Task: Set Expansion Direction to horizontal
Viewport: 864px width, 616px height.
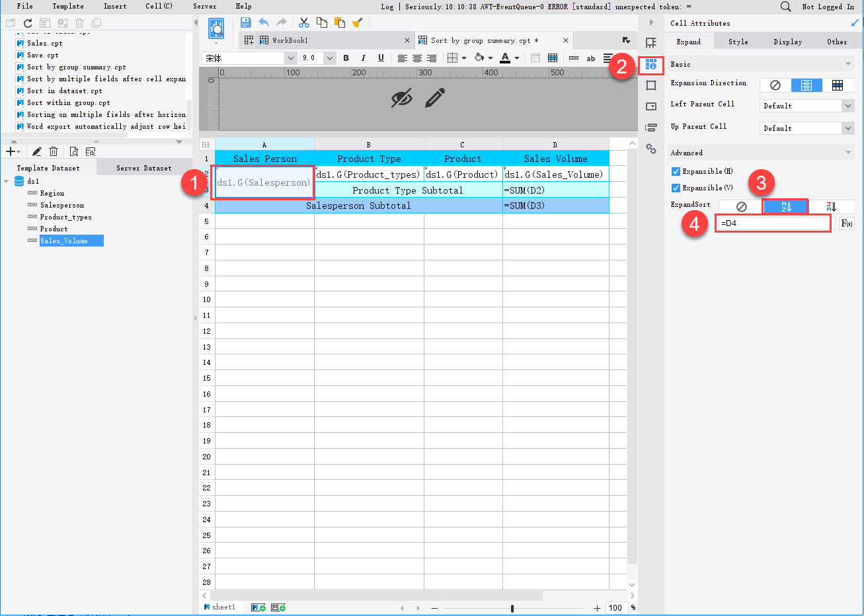Action: tap(838, 85)
